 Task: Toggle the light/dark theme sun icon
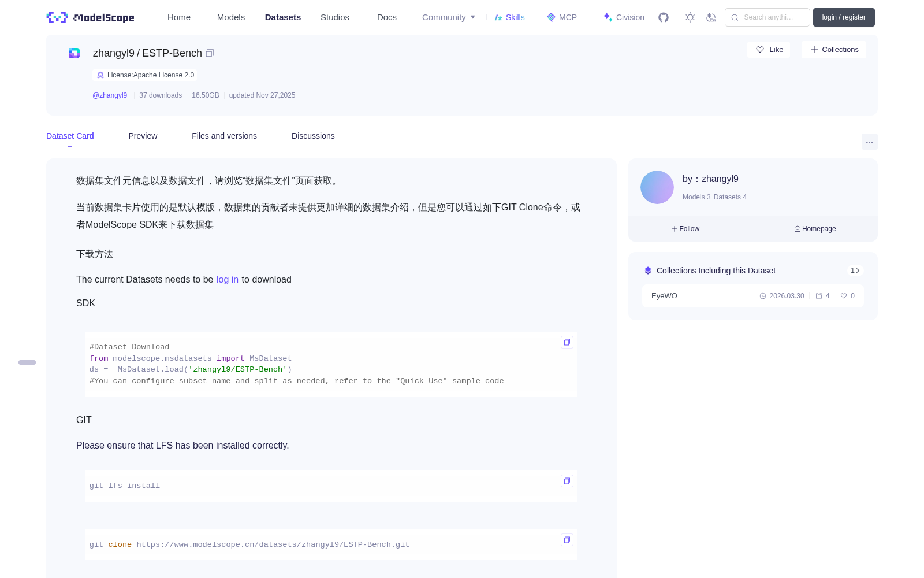click(690, 17)
